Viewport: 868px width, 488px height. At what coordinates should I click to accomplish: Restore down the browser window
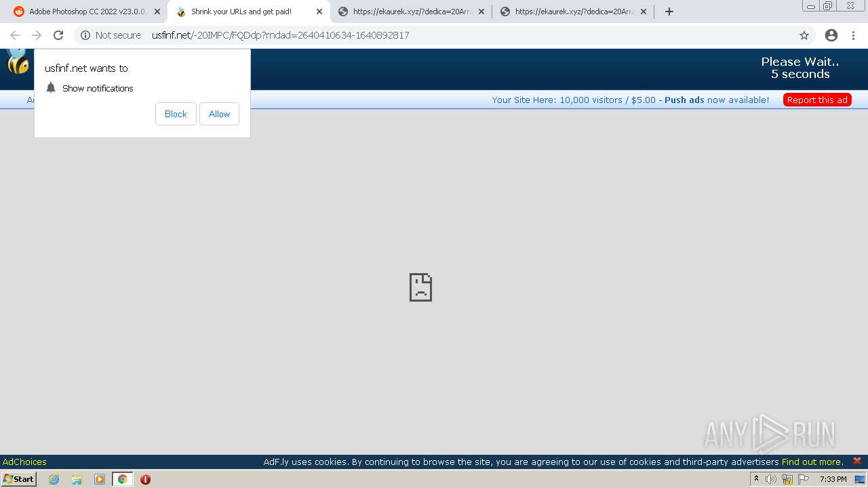pyautogui.click(x=827, y=6)
